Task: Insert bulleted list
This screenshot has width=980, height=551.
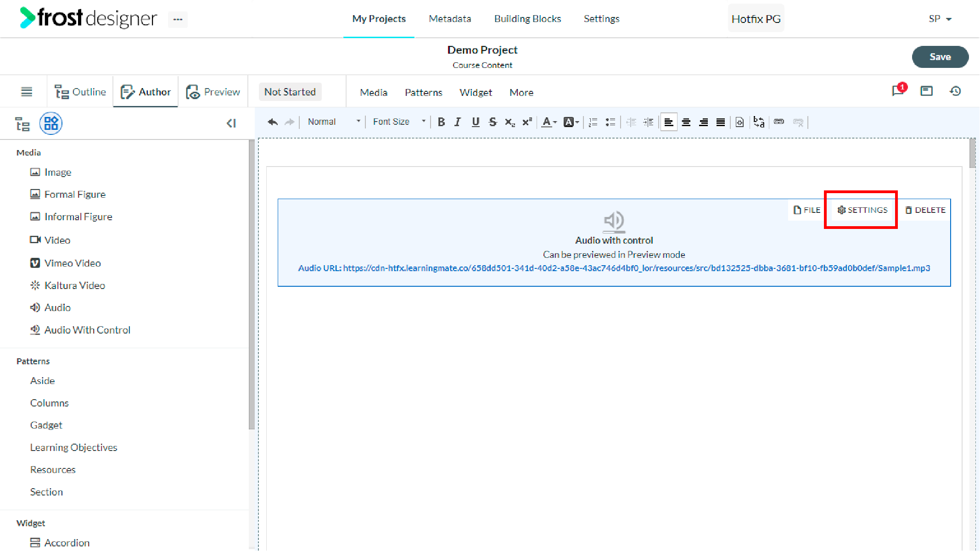Action: 610,122
